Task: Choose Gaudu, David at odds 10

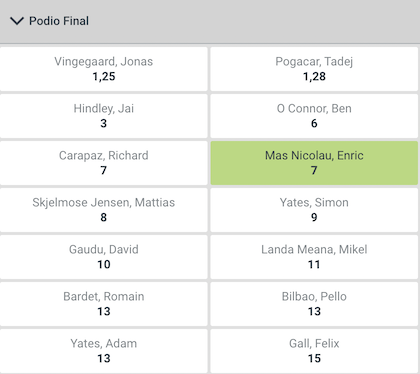Action: click(104, 257)
